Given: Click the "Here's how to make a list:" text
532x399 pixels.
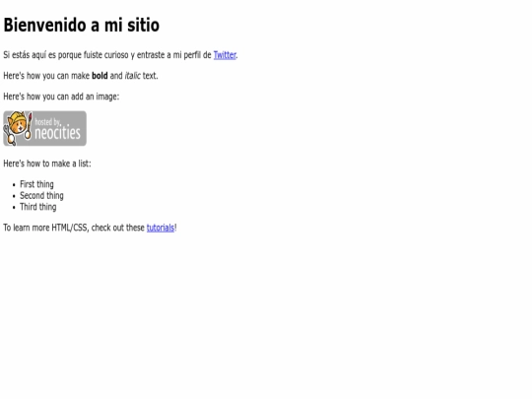Looking at the screenshot, I should [47, 164].
